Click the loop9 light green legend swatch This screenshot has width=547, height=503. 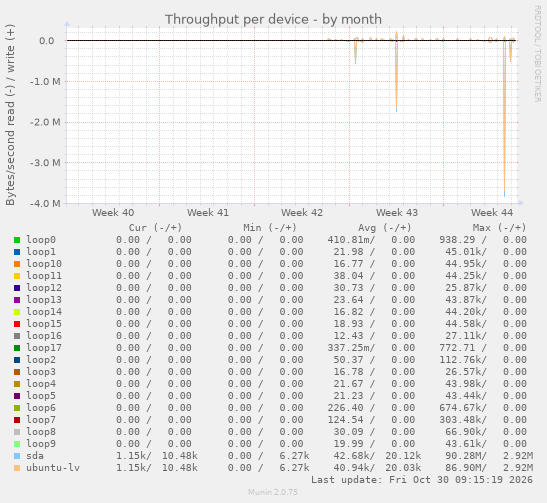click(17, 444)
